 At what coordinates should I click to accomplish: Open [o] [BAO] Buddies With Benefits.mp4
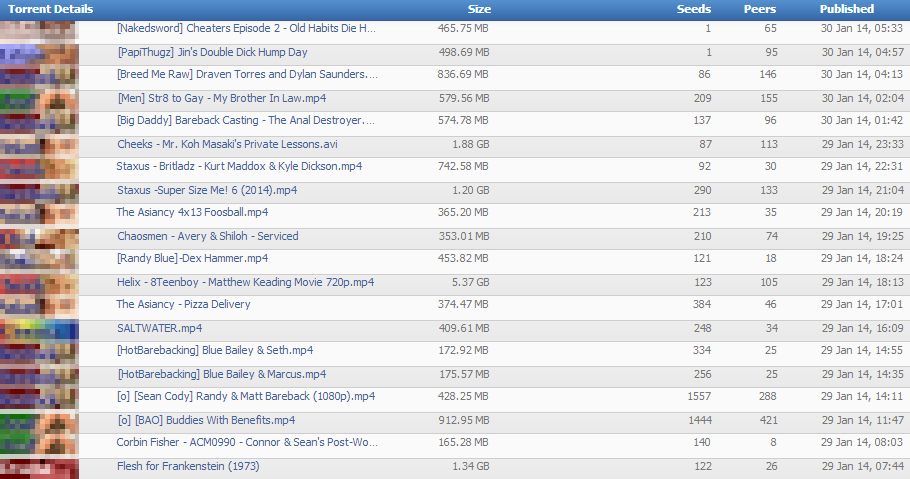pos(206,420)
